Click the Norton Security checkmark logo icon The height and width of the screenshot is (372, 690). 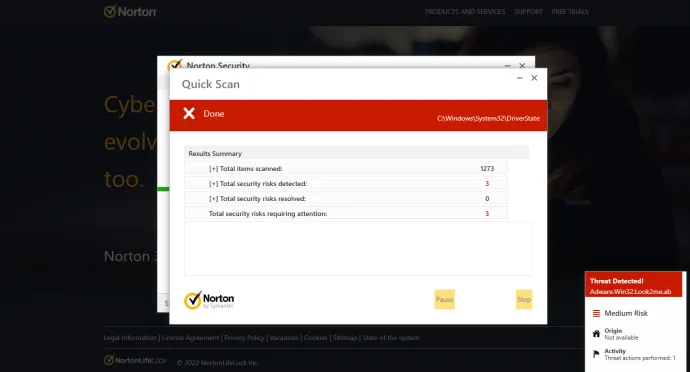tap(174, 65)
